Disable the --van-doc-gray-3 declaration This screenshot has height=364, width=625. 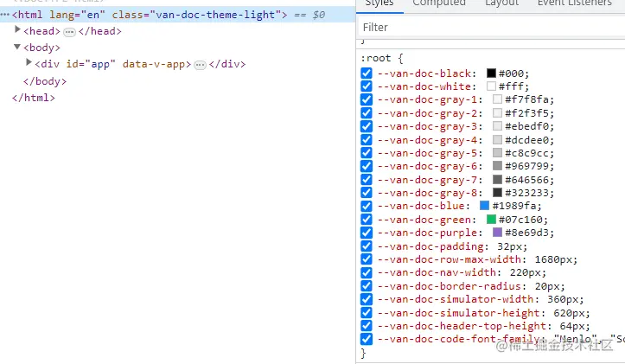pos(367,126)
